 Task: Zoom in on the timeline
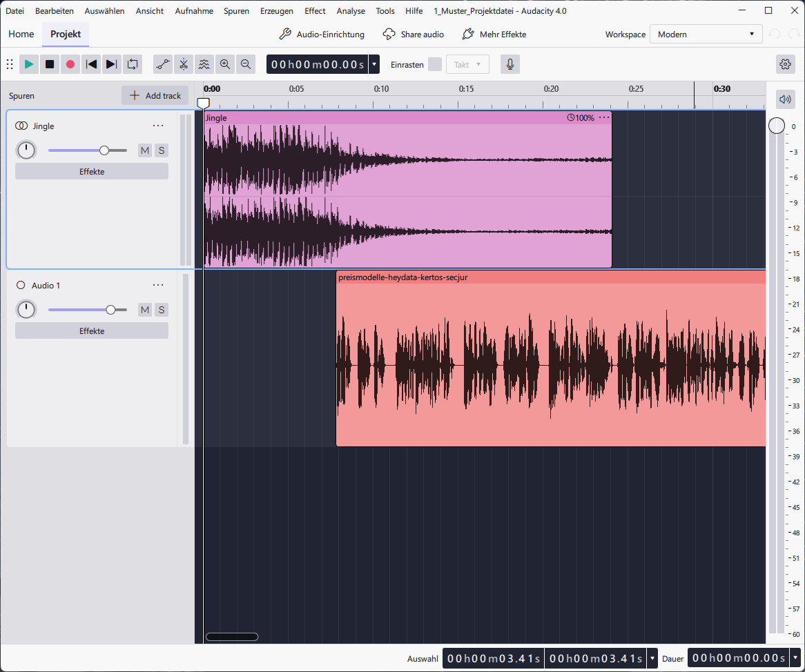pyautogui.click(x=225, y=64)
